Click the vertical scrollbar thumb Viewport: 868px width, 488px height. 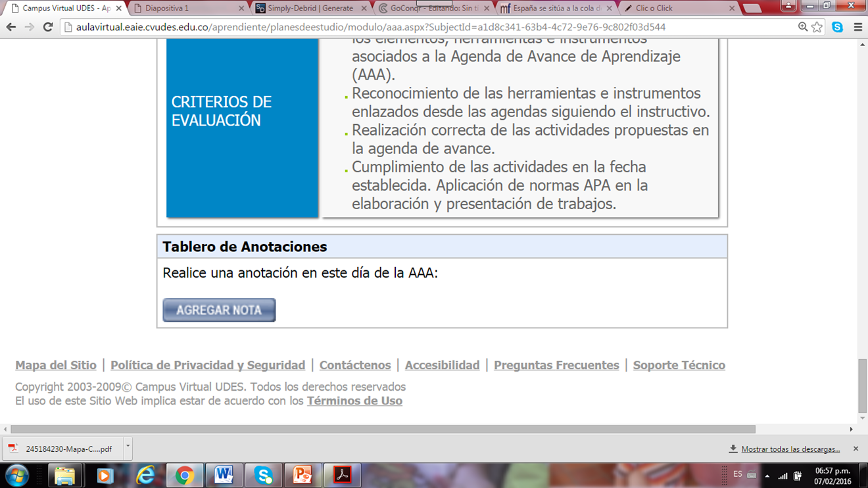863,385
